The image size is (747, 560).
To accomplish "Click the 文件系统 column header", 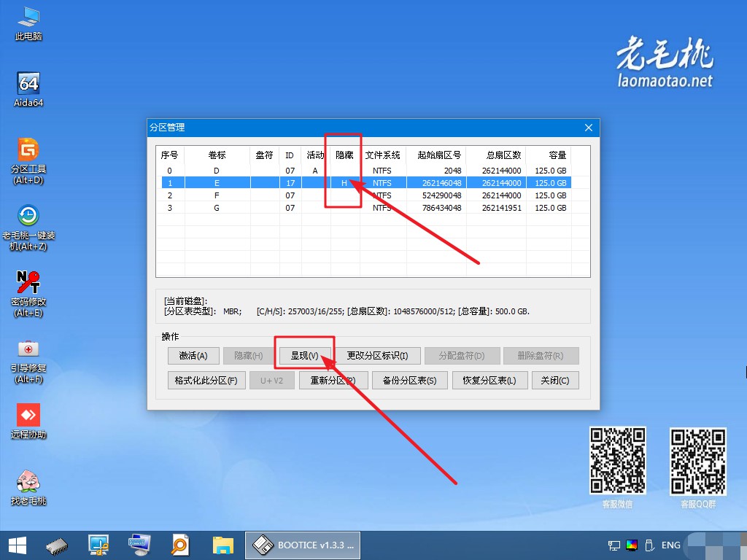I will click(x=383, y=155).
